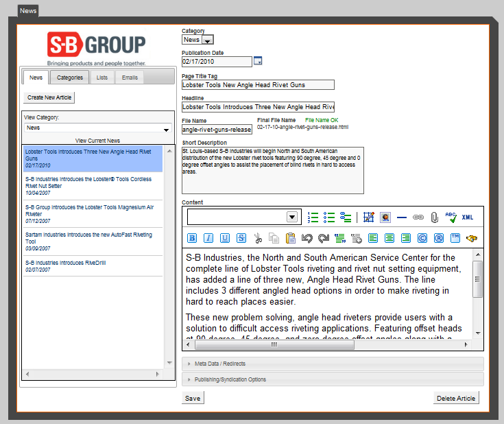Click the S-B Group logo

click(x=97, y=48)
